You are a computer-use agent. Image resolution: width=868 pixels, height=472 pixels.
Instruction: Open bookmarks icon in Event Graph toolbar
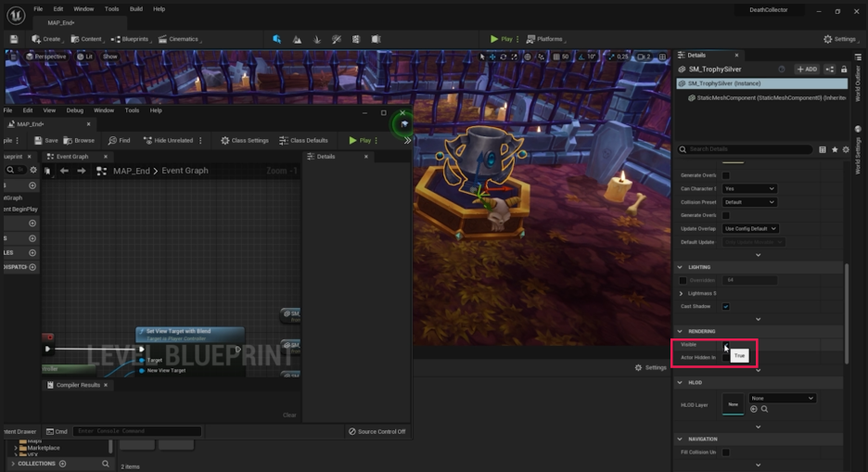point(47,171)
